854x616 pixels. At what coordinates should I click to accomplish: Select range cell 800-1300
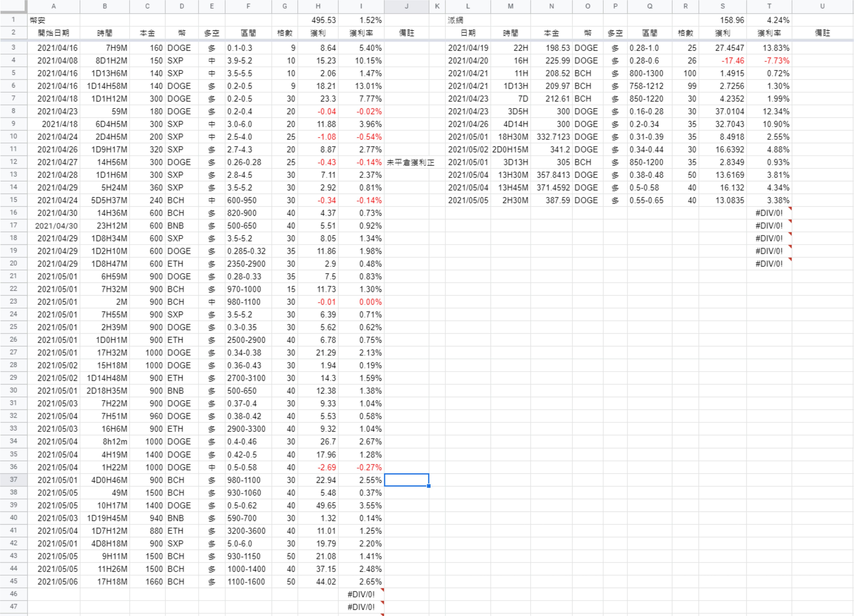(649, 73)
